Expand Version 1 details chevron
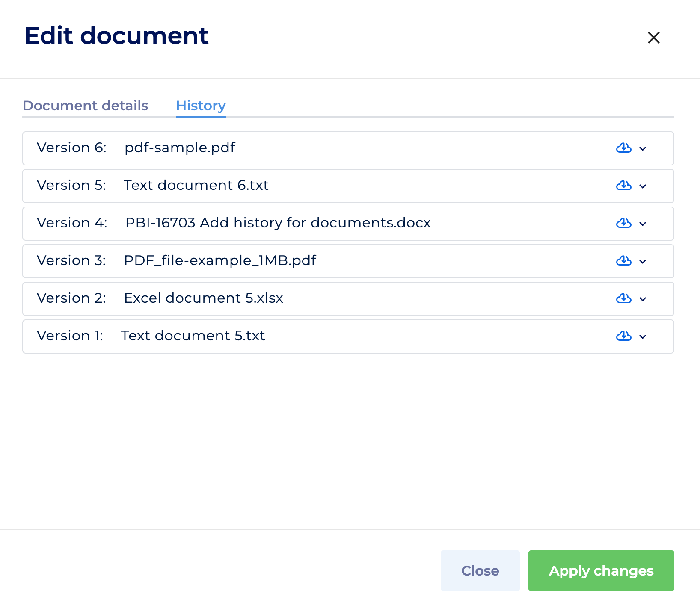700x608 pixels. tap(643, 337)
